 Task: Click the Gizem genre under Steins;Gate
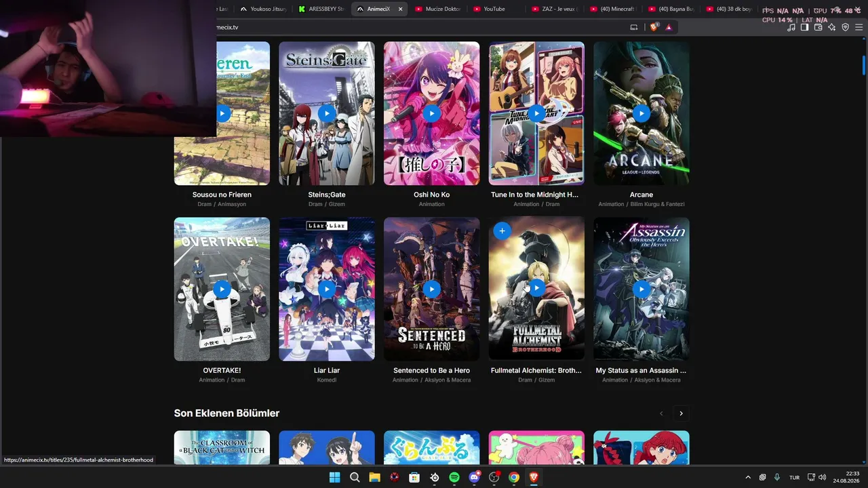(x=337, y=204)
